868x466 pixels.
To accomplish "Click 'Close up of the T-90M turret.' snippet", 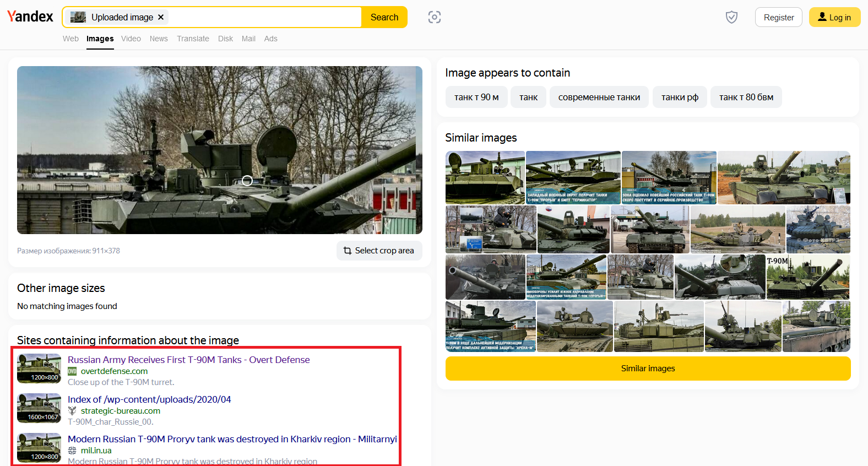I will click(121, 382).
